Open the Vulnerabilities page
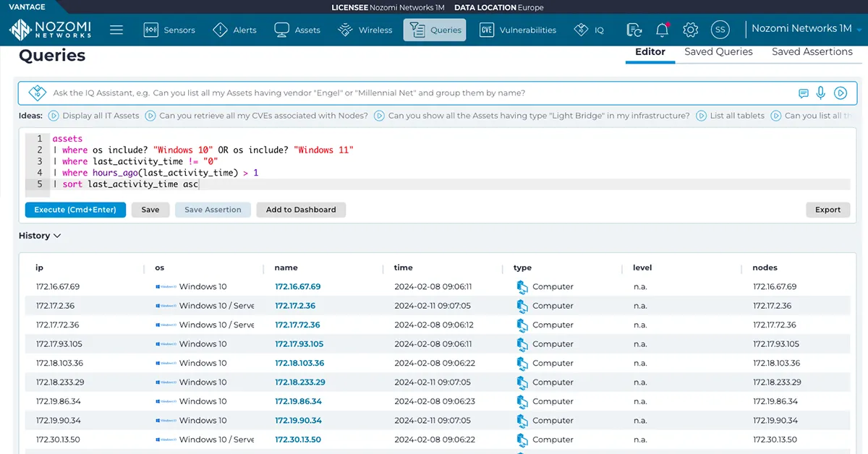 (x=518, y=30)
